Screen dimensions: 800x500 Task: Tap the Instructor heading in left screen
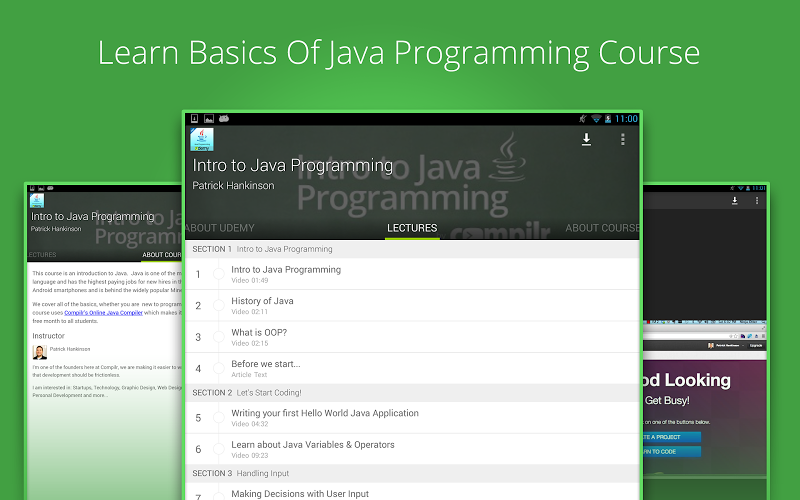[48, 336]
